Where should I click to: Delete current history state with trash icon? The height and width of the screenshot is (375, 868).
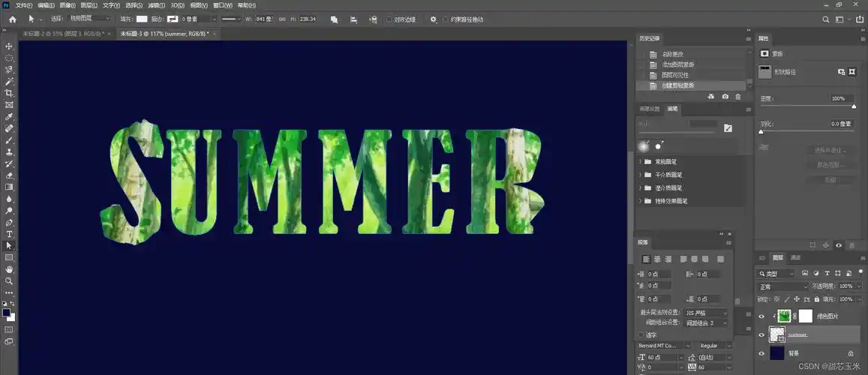[738, 97]
